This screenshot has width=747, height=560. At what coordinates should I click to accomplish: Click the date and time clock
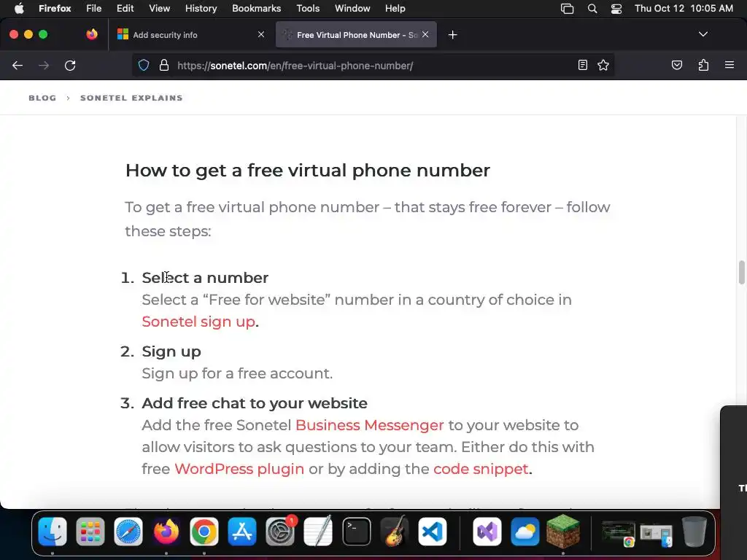684,9
